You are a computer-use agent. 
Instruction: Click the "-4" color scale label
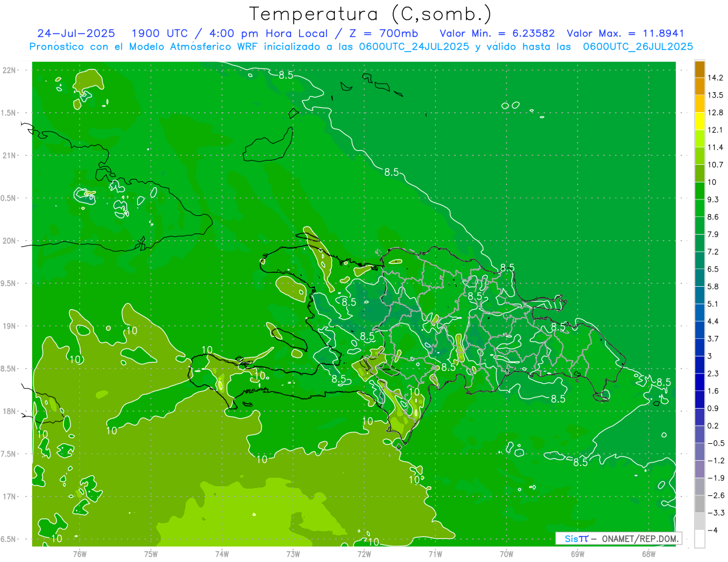(x=712, y=530)
